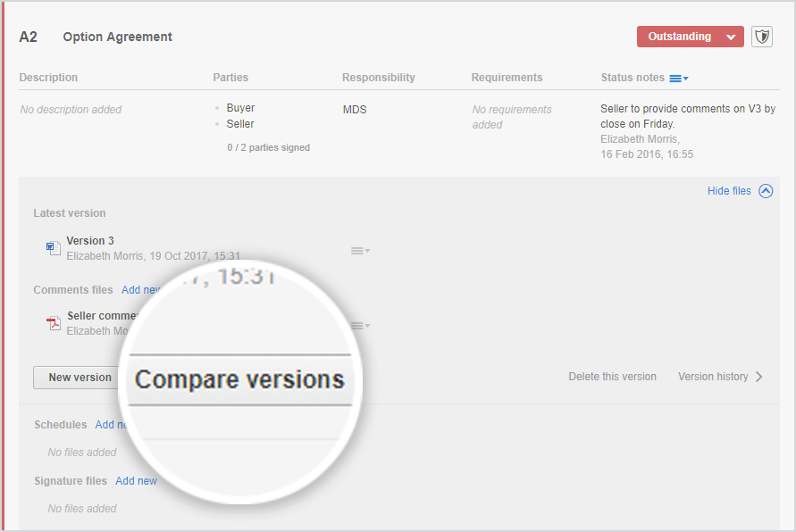
Task: Open the Version history link
Action: coord(713,377)
